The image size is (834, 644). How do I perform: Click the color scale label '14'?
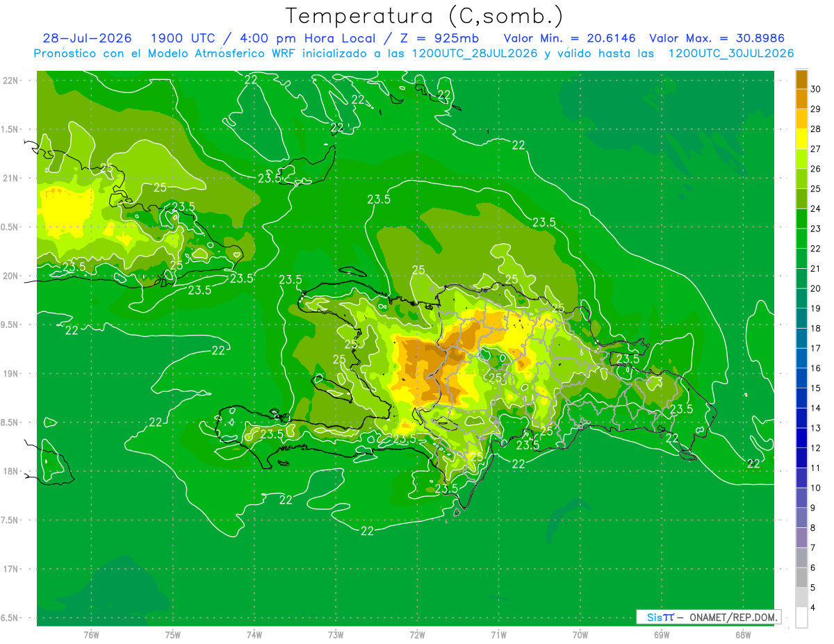pos(815,408)
